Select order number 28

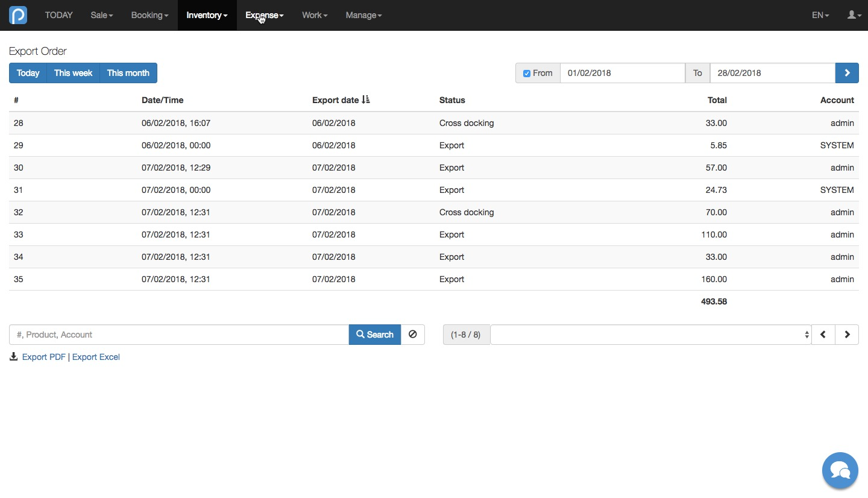click(x=19, y=123)
